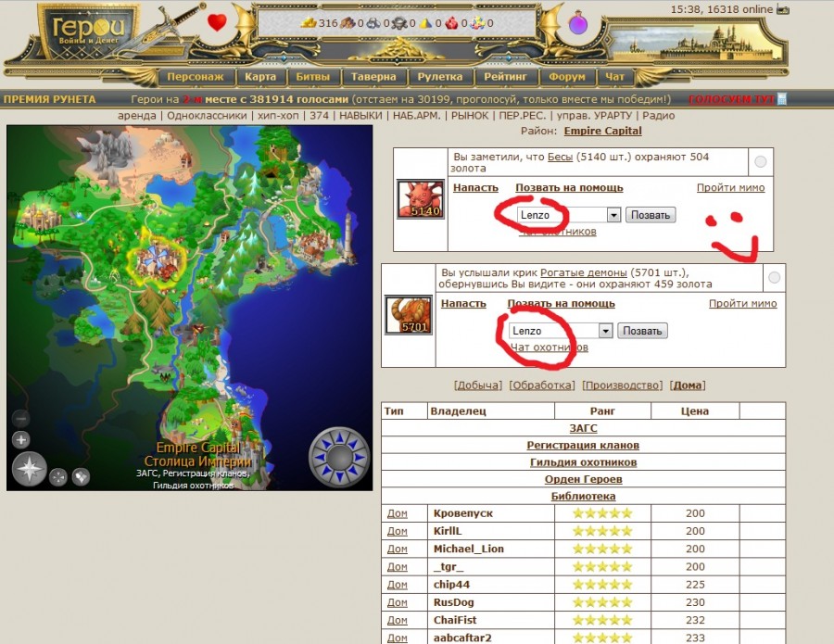Click the yellow sulfur pile resource icon

pyautogui.click(x=425, y=23)
